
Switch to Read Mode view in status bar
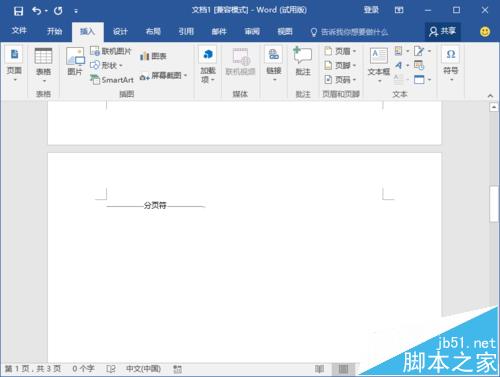click(x=319, y=369)
